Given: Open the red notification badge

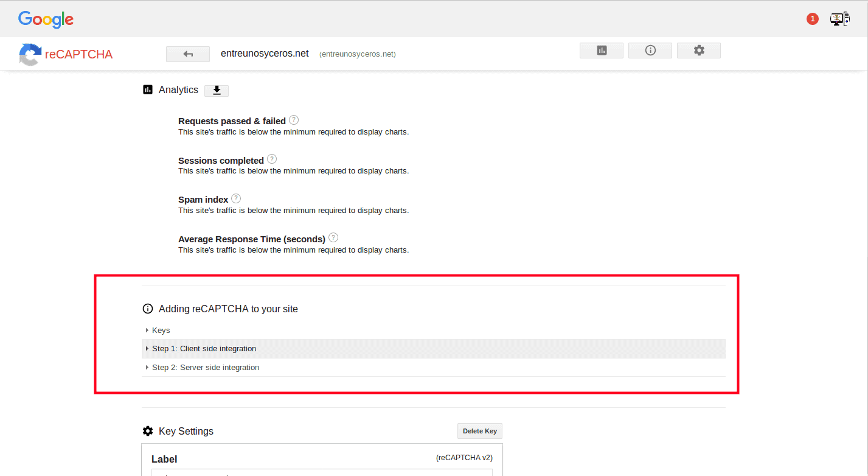Looking at the screenshot, I should click(x=813, y=19).
